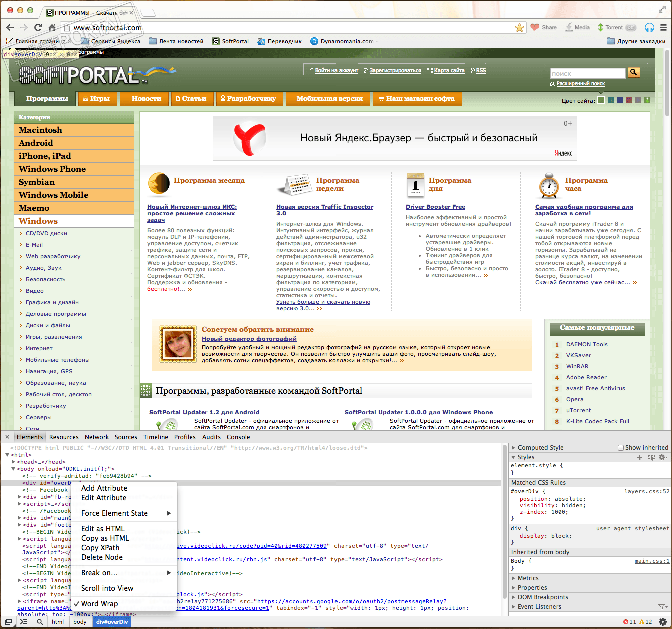Open the Игры site navigation button
This screenshot has width=672, height=629.
click(97, 99)
